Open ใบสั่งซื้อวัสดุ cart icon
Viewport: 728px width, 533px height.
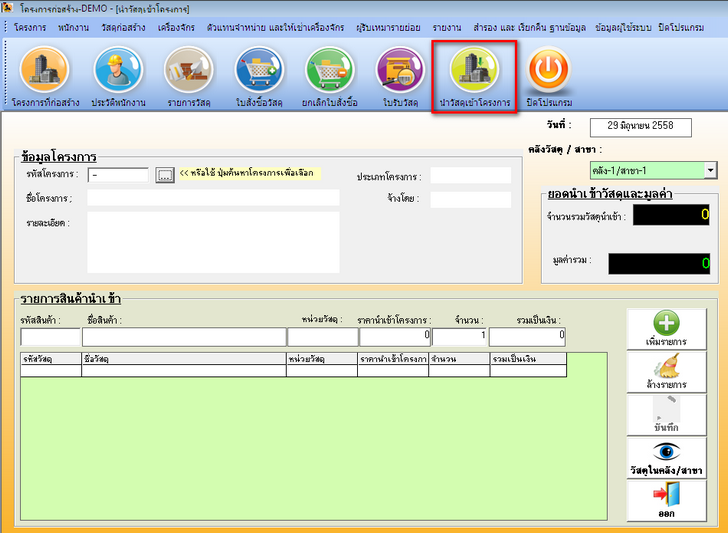coord(259,70)
